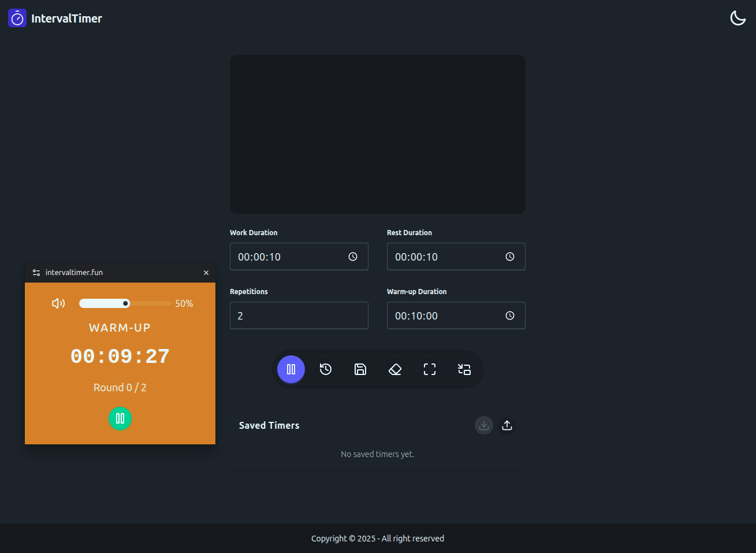Pause the warm-up in the floating timer

click(120, 418)
